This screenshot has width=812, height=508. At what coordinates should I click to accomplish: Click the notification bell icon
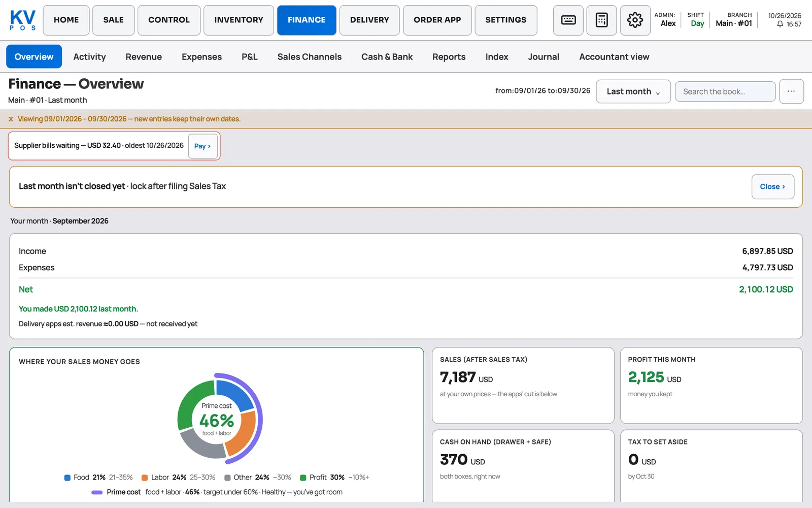pyautogui.click(x=780, y=24)
